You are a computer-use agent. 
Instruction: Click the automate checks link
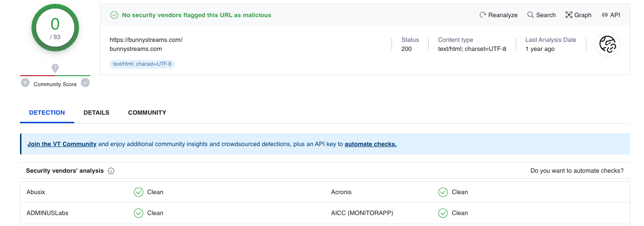click(371, 144)
